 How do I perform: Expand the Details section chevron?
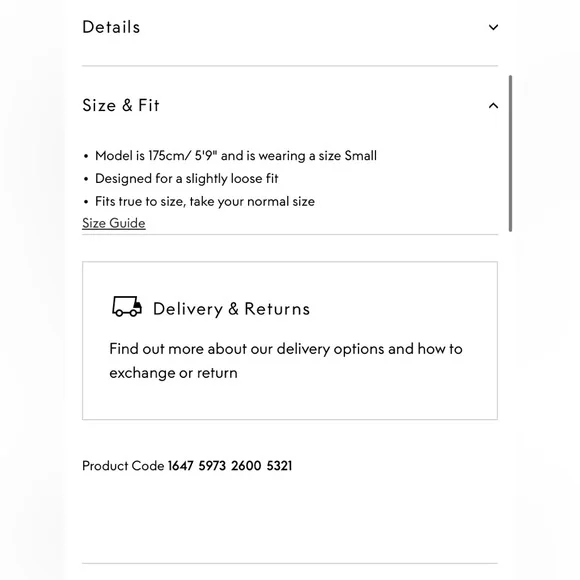coord(493,27)
